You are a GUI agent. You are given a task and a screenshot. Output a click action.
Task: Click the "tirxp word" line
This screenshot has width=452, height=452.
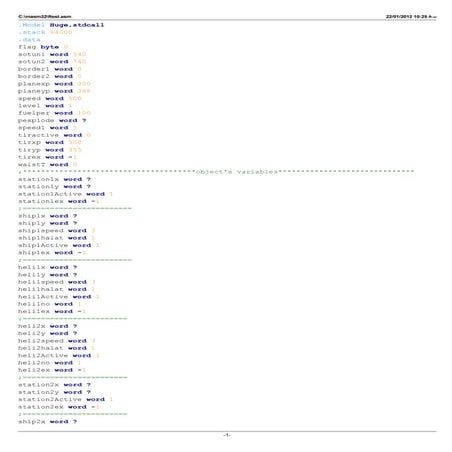pyautogui.click(x=50, y=142)
